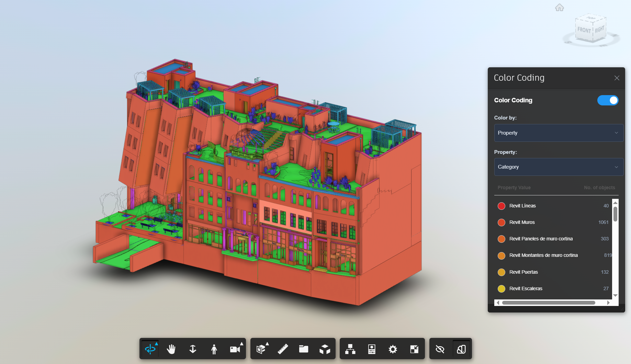The image size is (631, 364).
Task: Click horizontal scroll right arrow
Action: pos(608,303)
